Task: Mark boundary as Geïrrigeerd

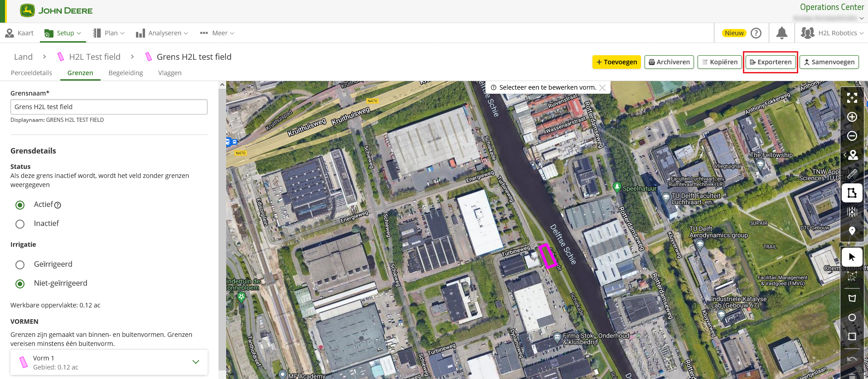Action: (x=20, y=265)
